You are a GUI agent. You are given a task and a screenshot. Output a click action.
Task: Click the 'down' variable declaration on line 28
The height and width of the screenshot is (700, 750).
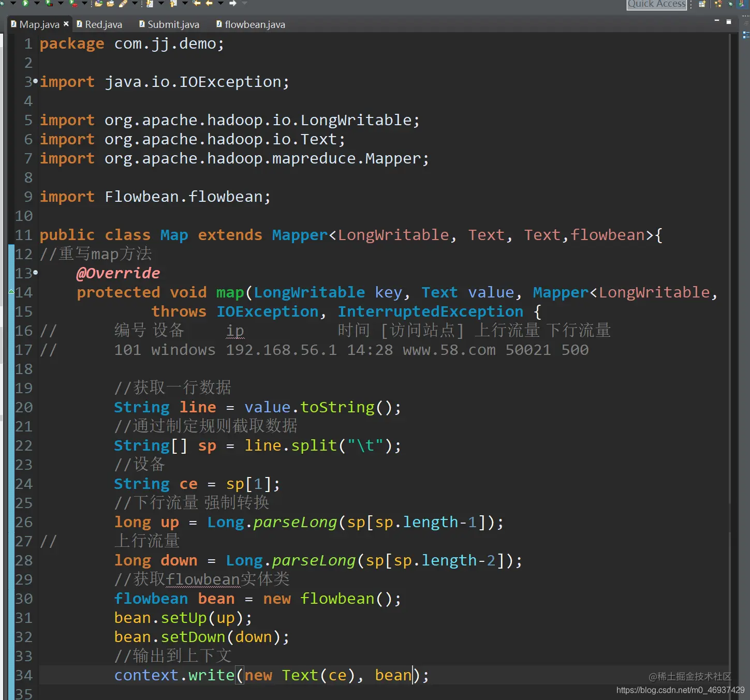(x=179, y=560)
